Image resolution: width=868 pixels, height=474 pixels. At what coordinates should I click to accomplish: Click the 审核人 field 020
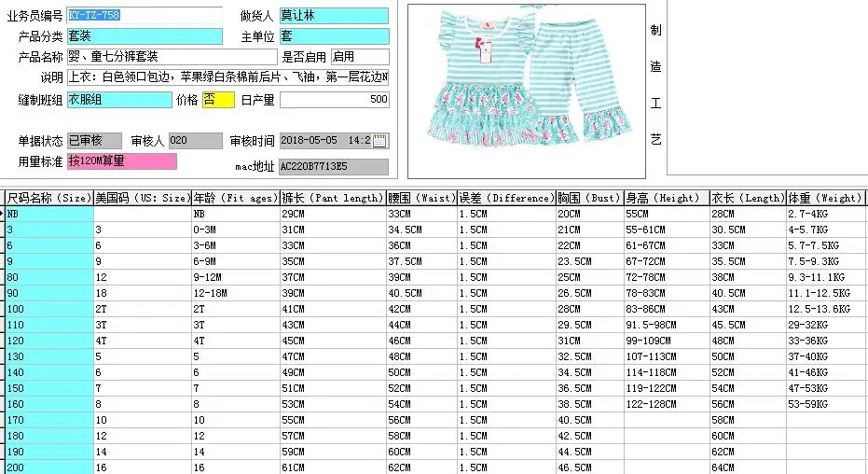(196, 141)
